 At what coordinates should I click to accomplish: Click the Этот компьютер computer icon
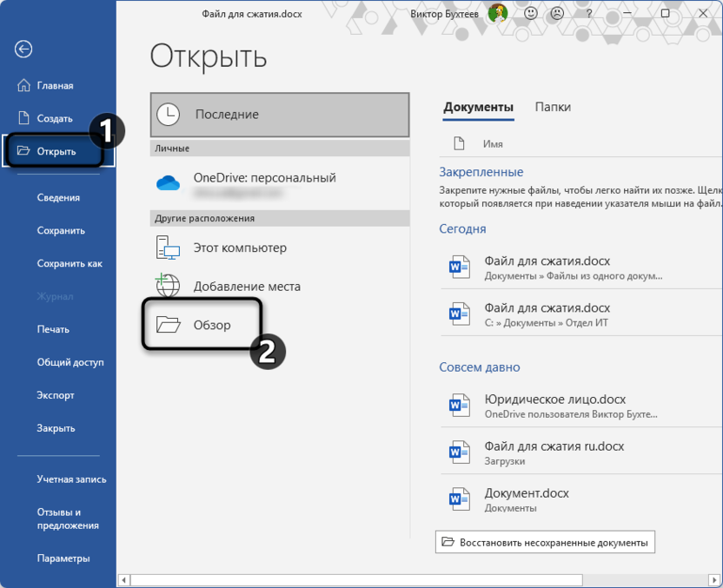[169, 248]
